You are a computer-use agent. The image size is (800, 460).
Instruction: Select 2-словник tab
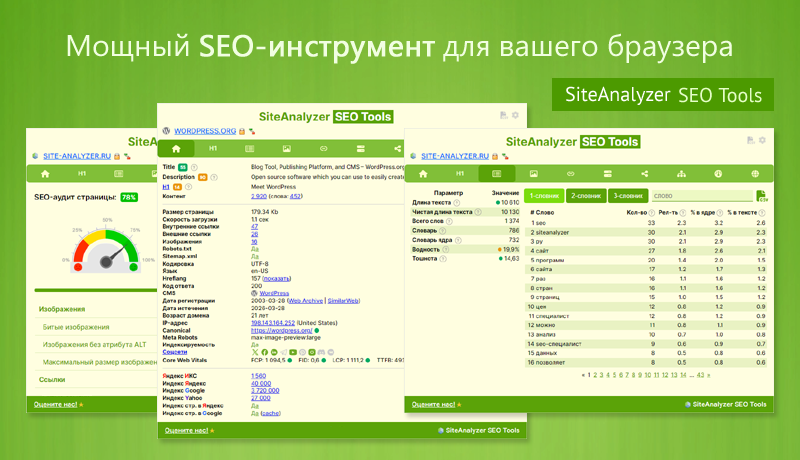(x=586, y=196)
